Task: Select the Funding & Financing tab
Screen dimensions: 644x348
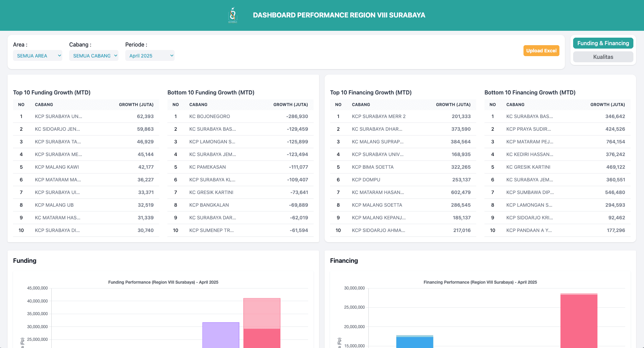Action: pyautogui.click(x=603, y=43)
